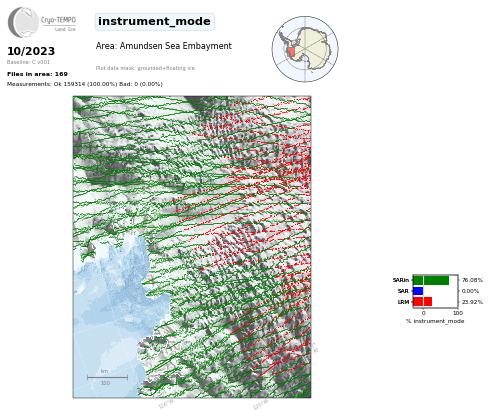The width and height of the screenshot is (492, 410).
Task: Click the Cryo-TEMPO globe logo
Action: [23, 22]
